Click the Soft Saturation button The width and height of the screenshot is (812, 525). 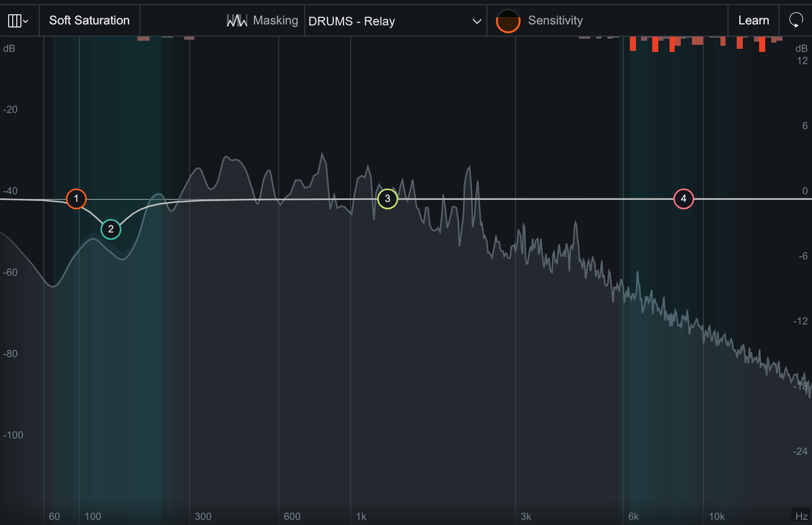point(90,20)
